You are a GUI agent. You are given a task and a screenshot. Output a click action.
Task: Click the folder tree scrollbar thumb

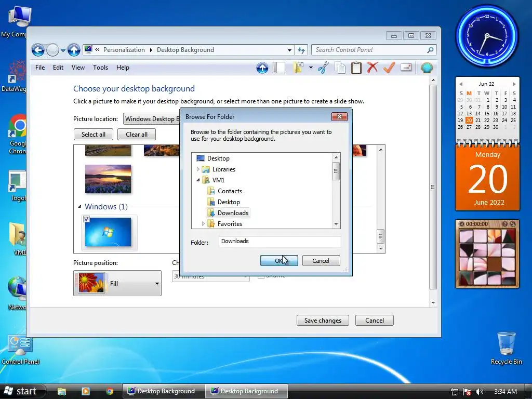pos(336,171)
